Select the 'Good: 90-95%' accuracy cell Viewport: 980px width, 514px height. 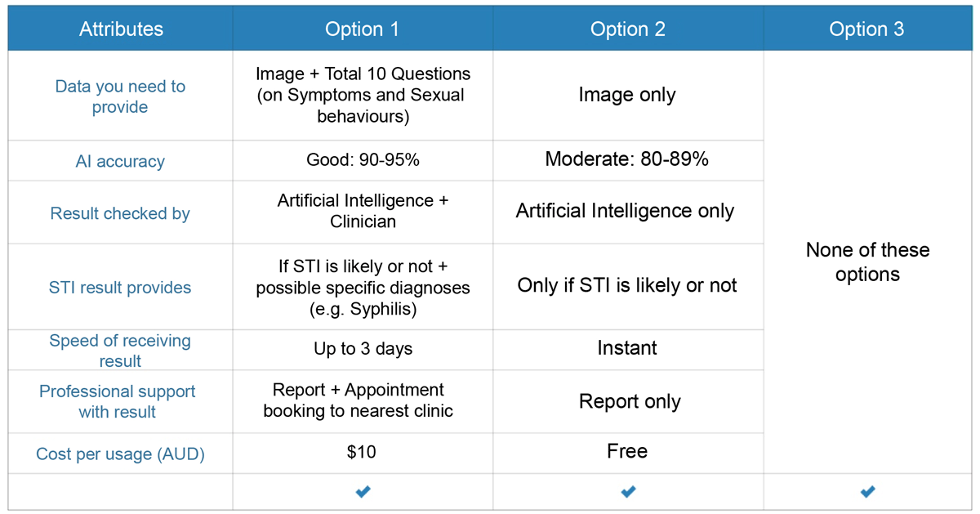(363, 160)
